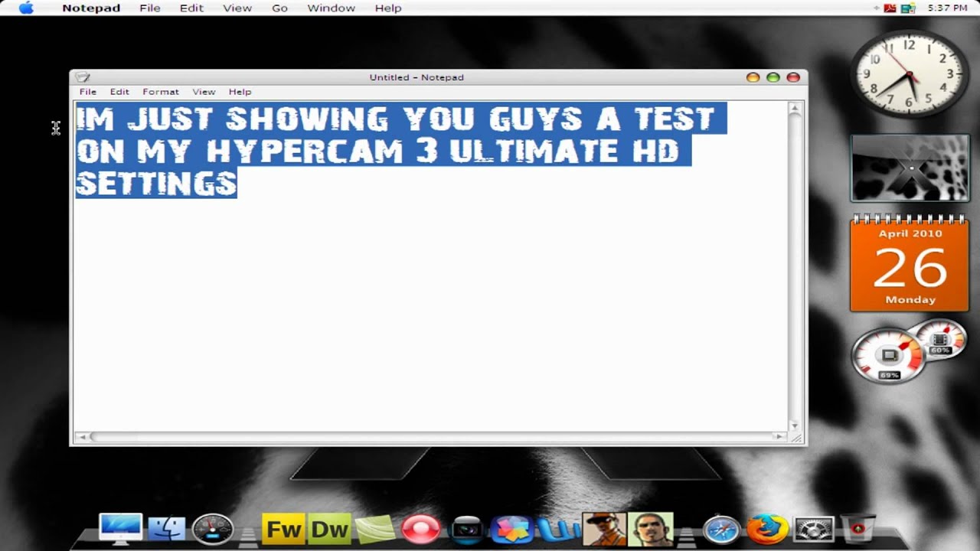The width and height of the screenshot is (980, 551).
Task: Open Notepad window's Edit menu
Action: (119, 92)
